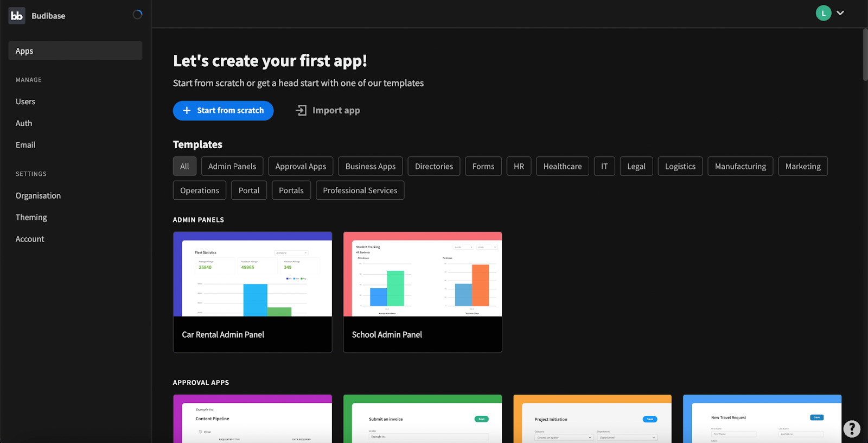
Task: Open the Project Initiation template card
Action: 592,419
